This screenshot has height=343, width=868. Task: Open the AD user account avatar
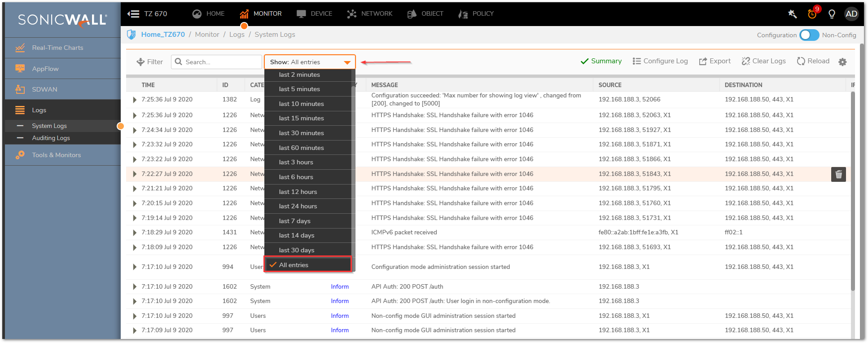(x=851, y=14)
